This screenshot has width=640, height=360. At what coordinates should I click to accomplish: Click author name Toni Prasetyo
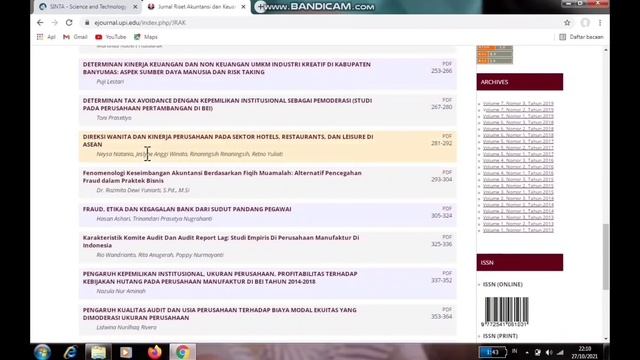point(114,118)
